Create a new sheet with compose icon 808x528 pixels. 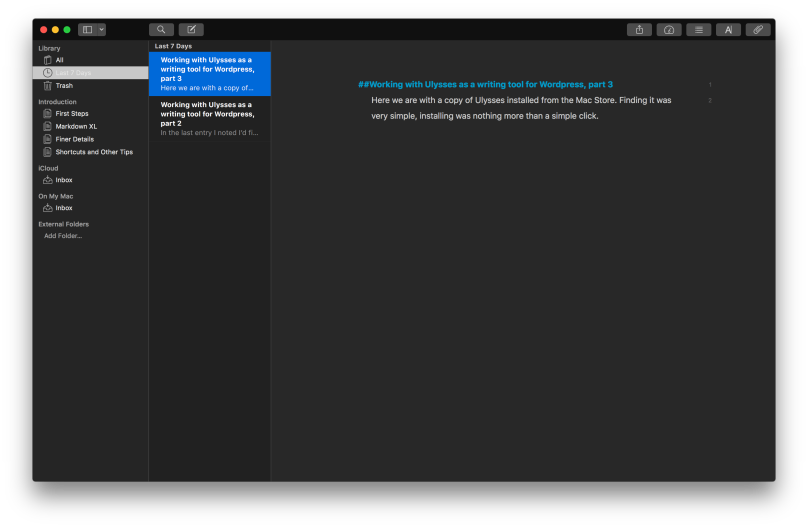tap(191, 30)
